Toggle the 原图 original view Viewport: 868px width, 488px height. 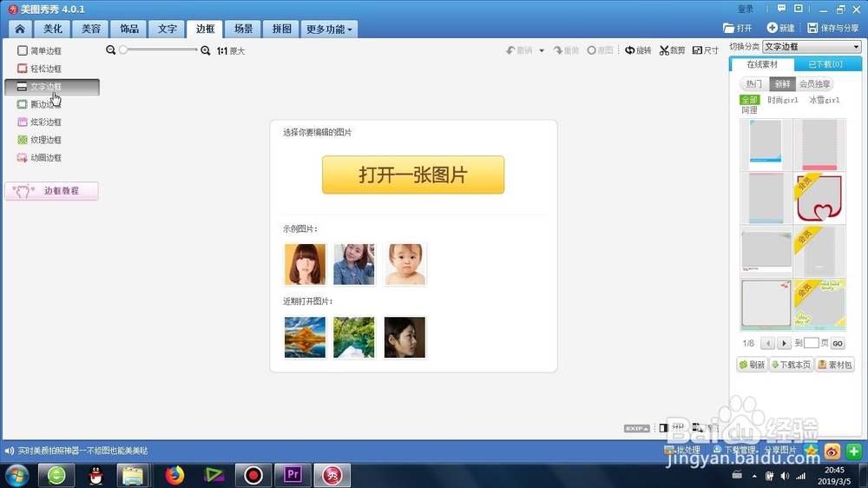pyautogui.click(x=600, y=50)
